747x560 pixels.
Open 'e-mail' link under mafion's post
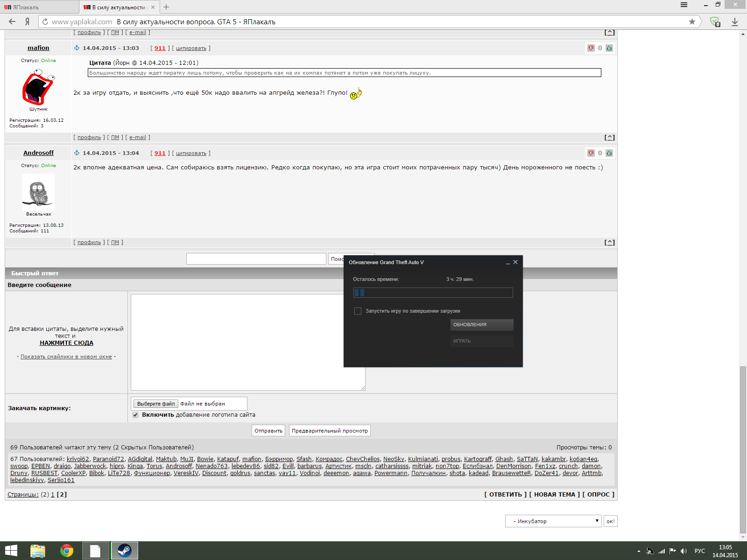click(138, 137)
